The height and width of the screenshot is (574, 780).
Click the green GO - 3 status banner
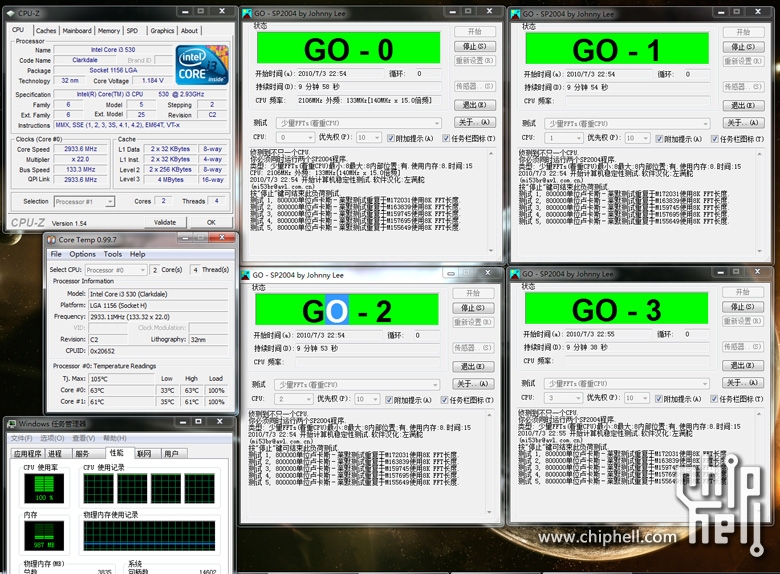point(616,309)
